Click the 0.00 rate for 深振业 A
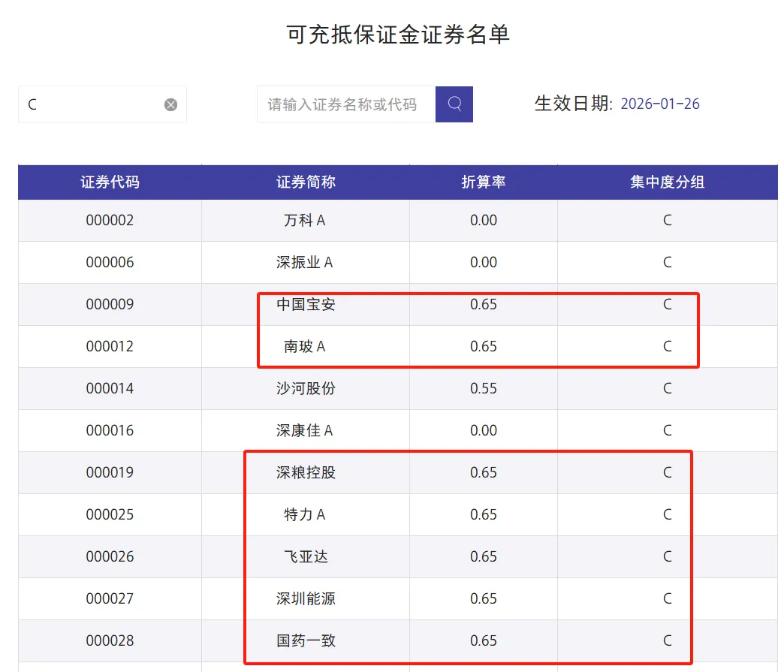 pyautogui.click(x=484, y=262)
